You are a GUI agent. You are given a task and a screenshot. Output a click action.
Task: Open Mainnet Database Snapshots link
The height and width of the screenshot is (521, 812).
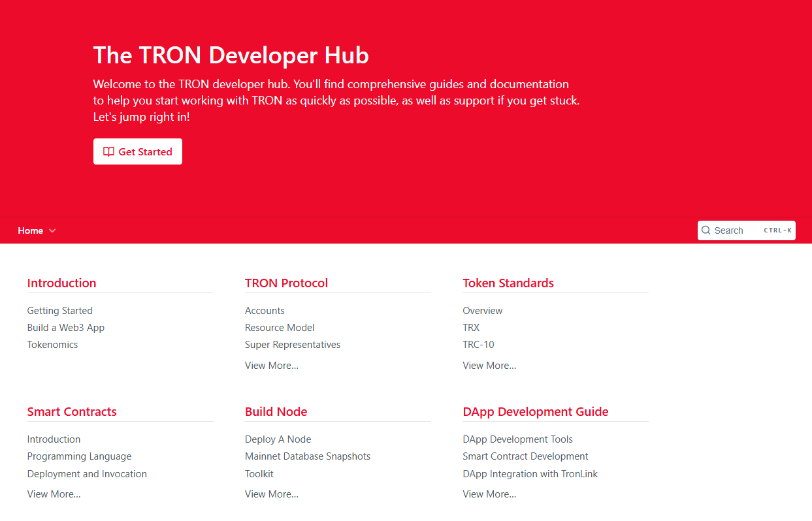tap(308, 456)
